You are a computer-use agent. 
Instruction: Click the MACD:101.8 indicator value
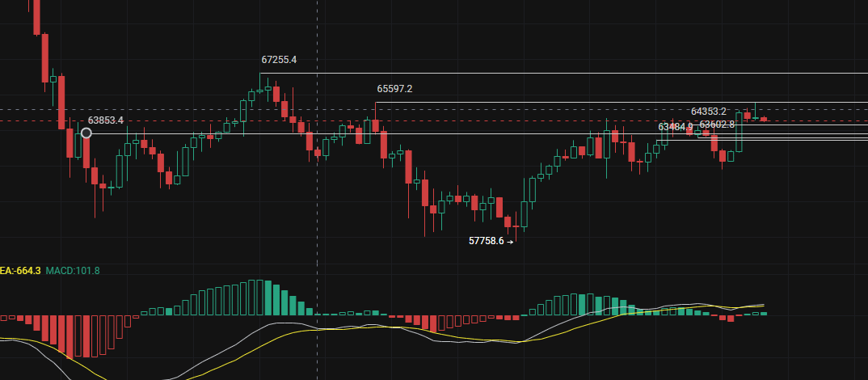click(73, 271)
